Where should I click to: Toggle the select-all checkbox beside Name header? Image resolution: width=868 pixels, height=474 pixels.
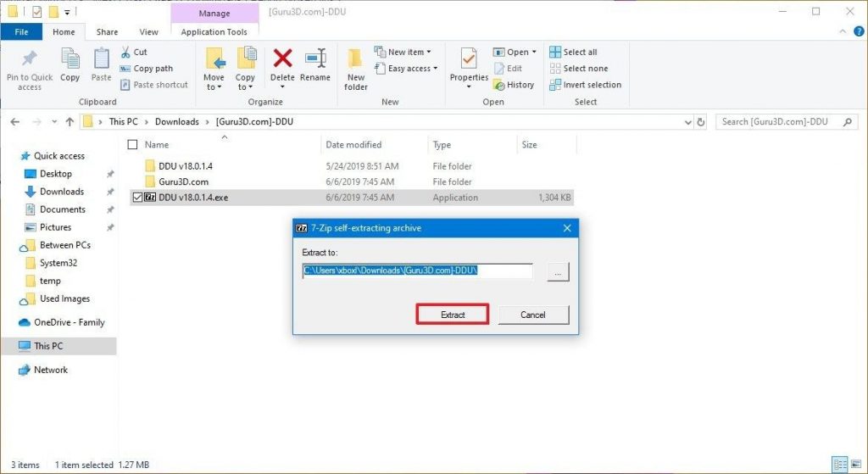(x=131, y=145)
